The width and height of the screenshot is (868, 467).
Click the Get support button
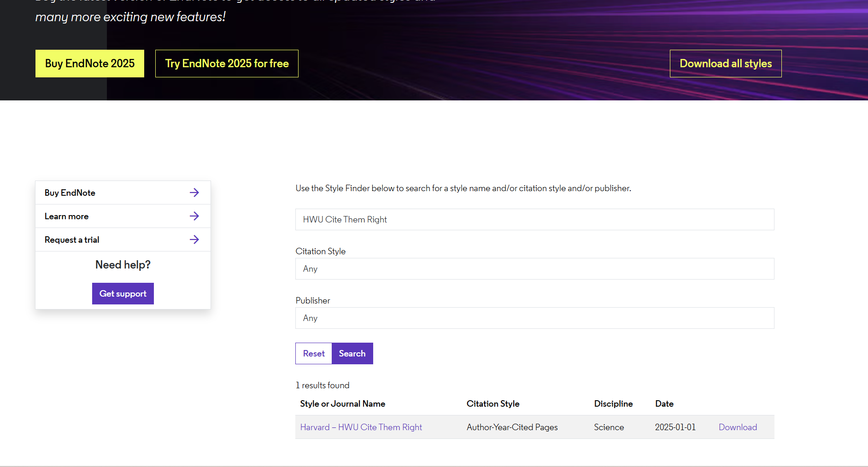click(123, 294)
